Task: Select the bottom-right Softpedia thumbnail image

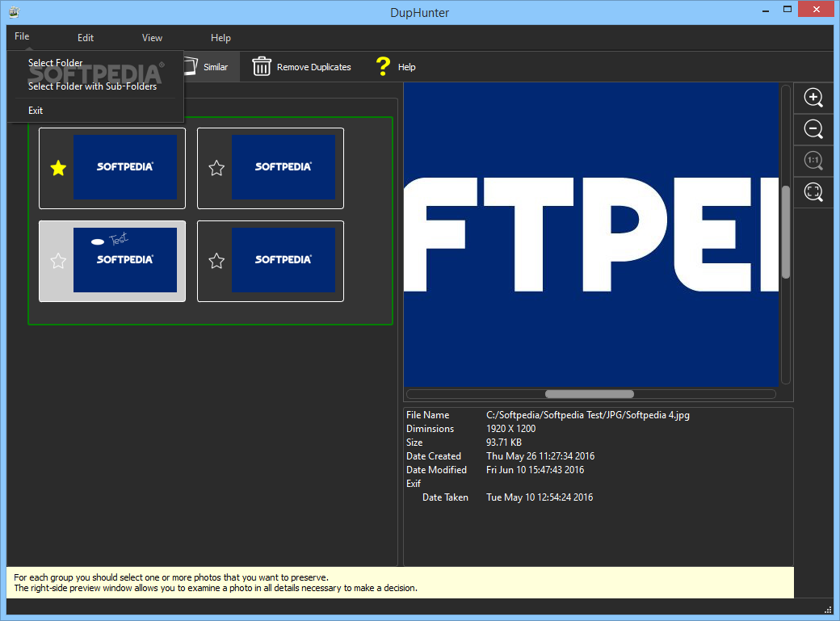Action: (x=283, y=260)
